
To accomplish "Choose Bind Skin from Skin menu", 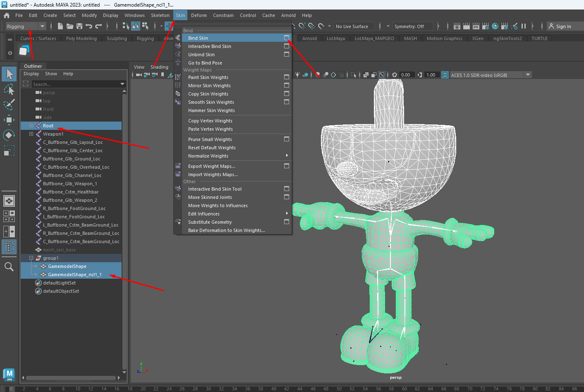I will pos(198,38).
